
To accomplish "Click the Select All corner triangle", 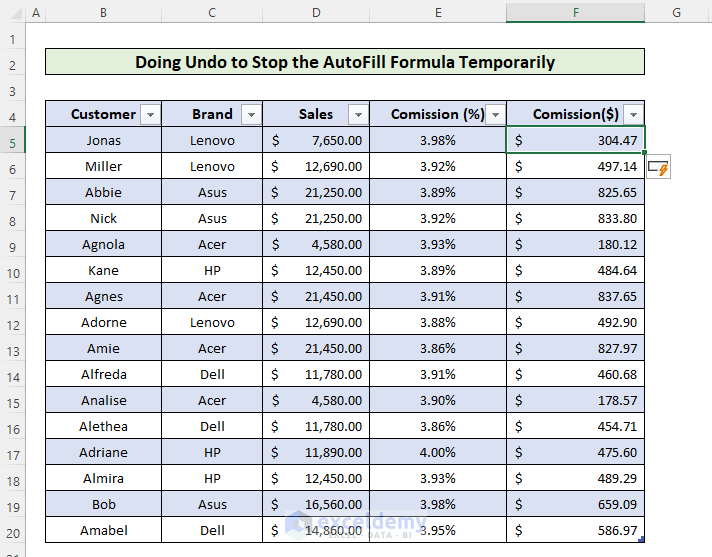I will click(11, 13).
